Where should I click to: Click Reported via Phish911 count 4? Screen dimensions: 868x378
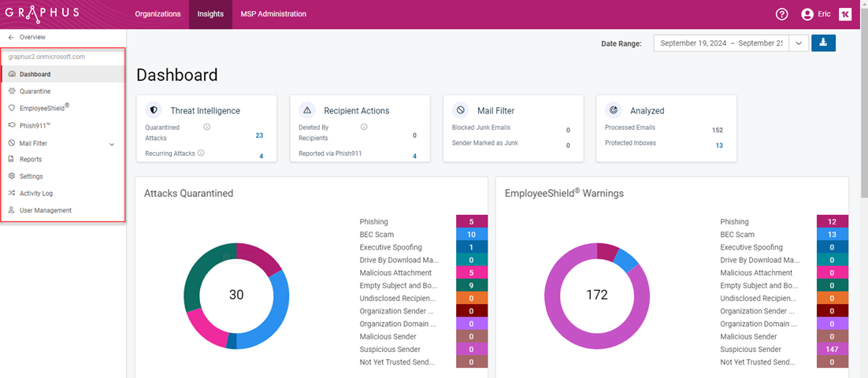(x=414, y=156)
